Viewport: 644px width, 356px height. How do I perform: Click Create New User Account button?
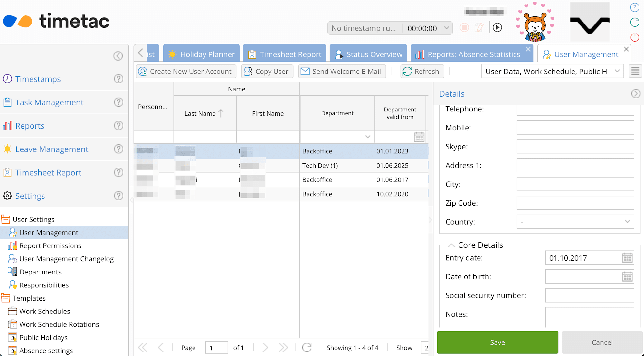point(186,71)
